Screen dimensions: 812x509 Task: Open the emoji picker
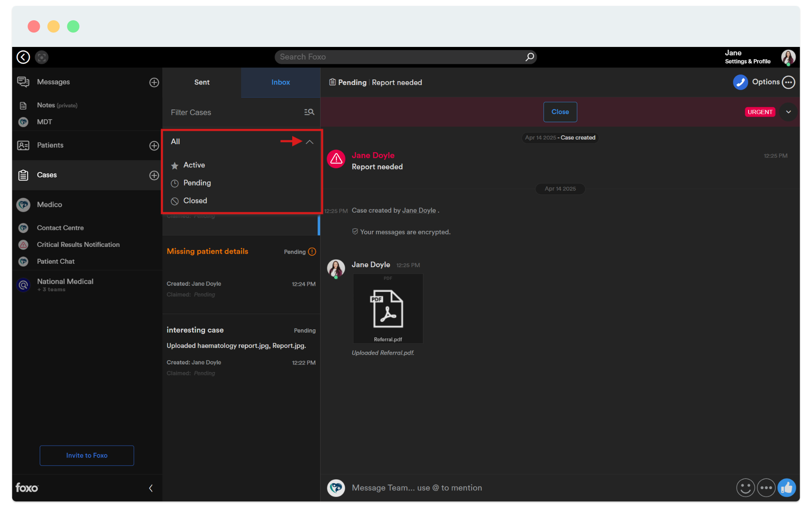coord(745,488)
